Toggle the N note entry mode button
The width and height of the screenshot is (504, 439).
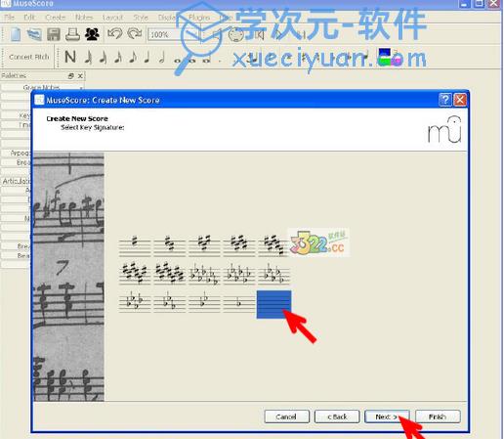point(70,57)
